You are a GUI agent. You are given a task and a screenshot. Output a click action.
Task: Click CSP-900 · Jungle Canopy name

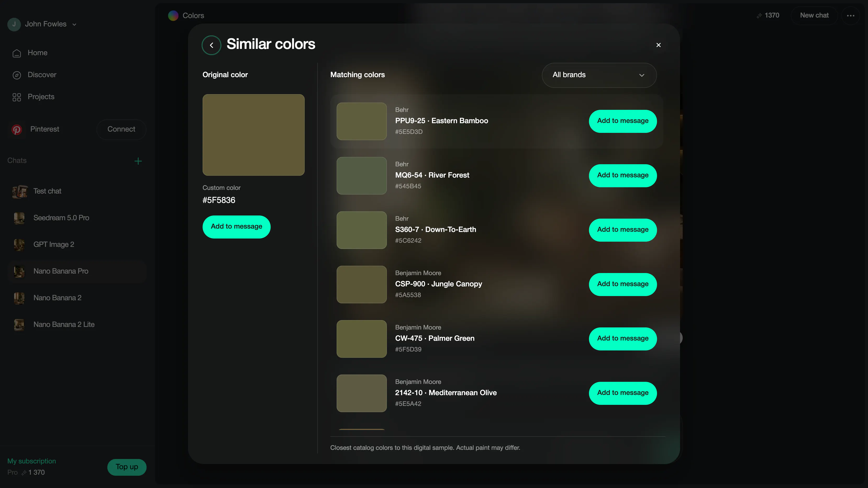click(x=438, y=284)
